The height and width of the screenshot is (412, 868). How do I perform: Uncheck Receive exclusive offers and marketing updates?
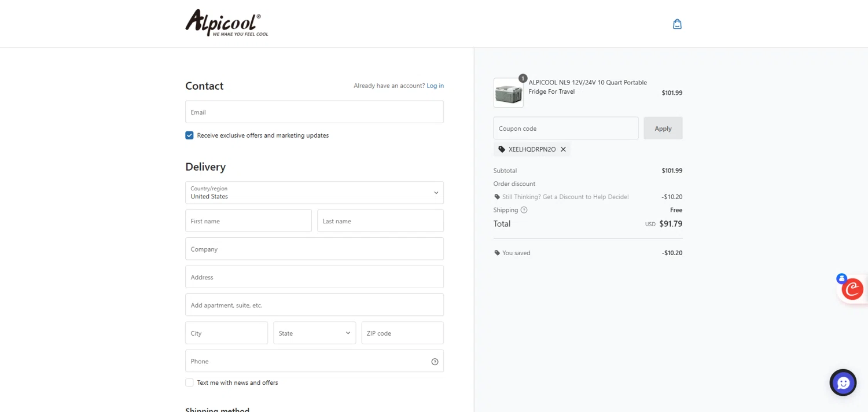[189, 135]
